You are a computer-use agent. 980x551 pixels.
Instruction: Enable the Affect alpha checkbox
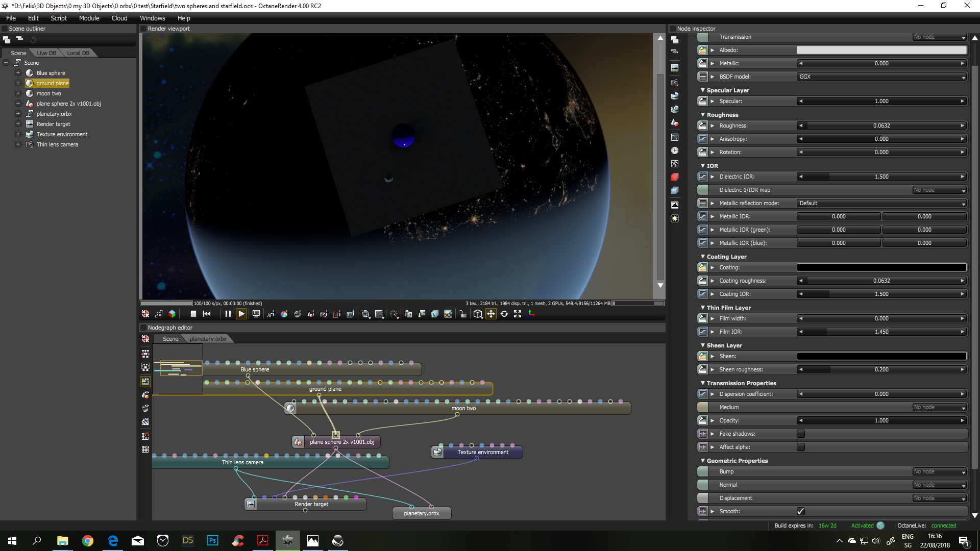tap(800, 447)
